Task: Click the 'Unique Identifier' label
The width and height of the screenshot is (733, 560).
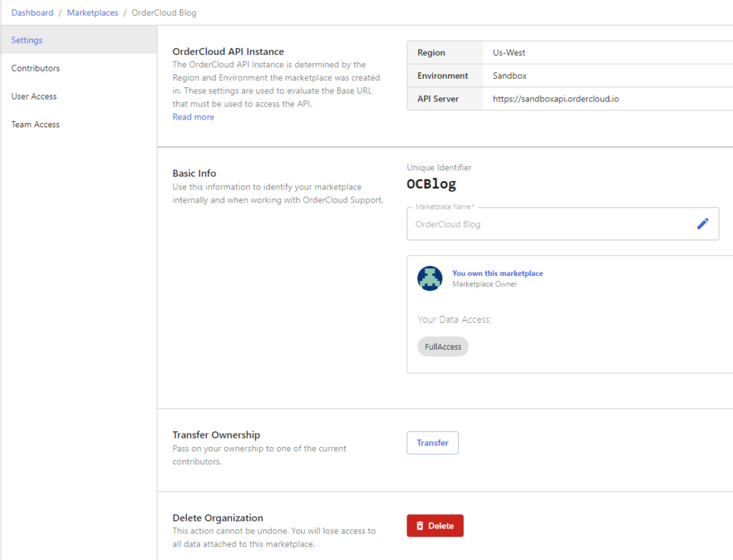Action: (439, 167)
